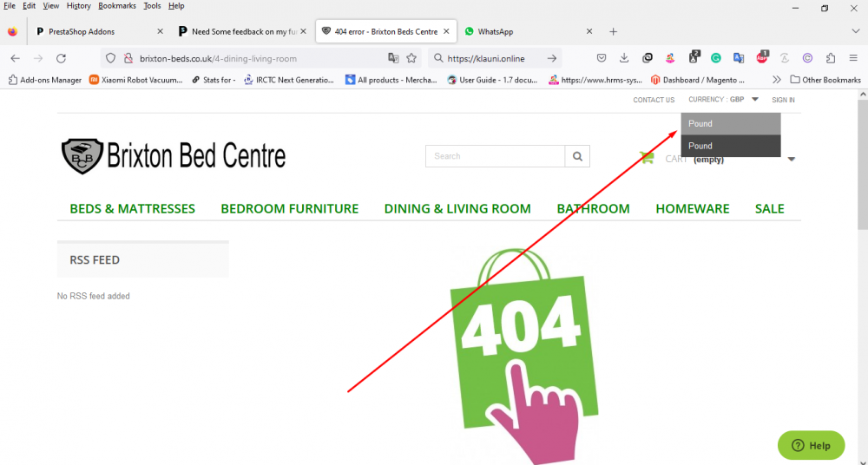Reload the current page

[x=61, y=58]
